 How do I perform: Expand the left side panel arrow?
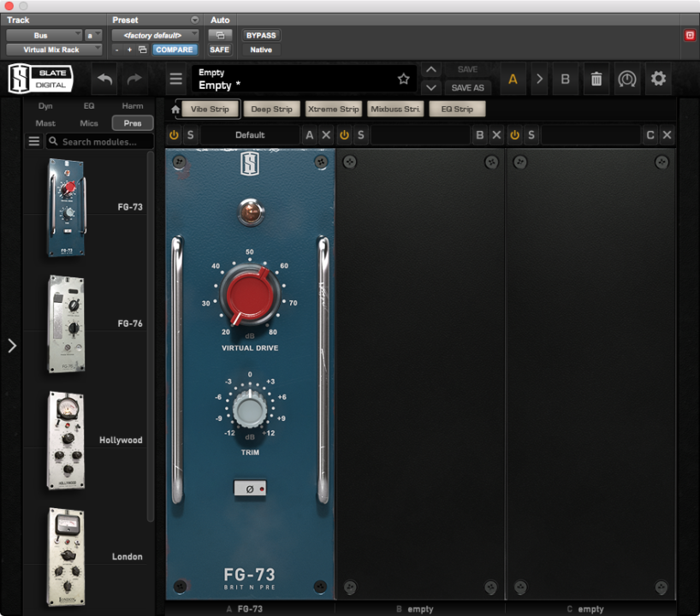pyautogui.click(x=12, y=346)
